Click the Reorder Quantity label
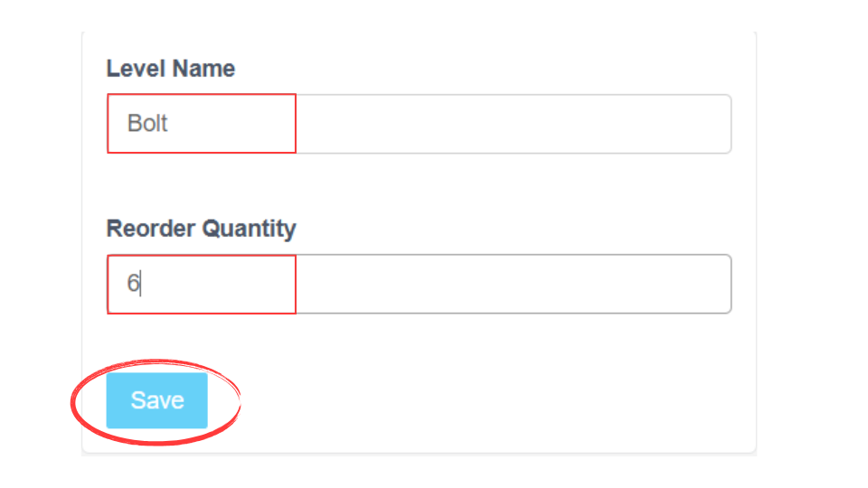This screenshot has height=488, width=868. [x=201, y=229]
